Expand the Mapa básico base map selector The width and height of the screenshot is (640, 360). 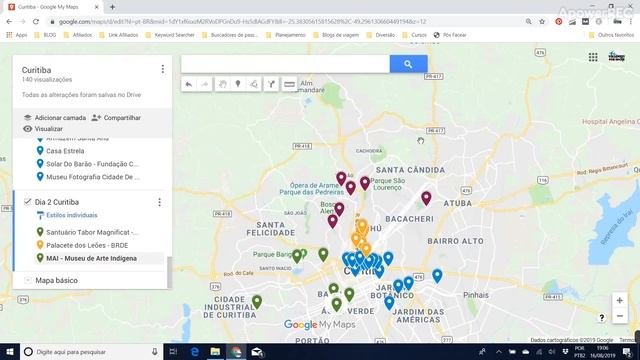click(27, 280)
